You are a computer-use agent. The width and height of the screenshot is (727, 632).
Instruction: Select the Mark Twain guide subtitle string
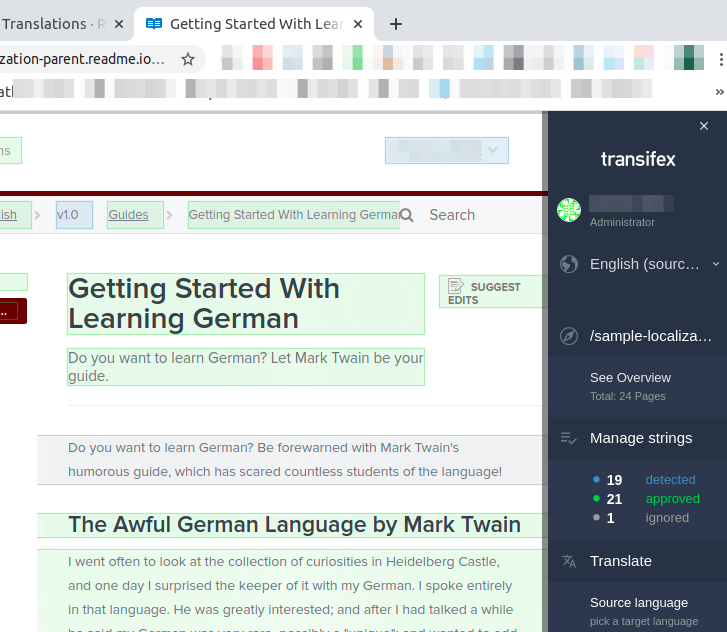coord(246,367)
